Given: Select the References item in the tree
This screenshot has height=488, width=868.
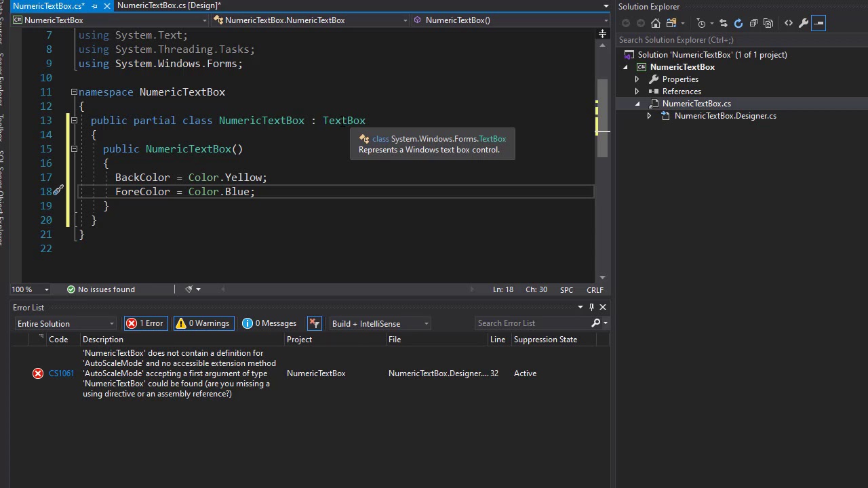Looking at the screenshot, I should point(682,91).
